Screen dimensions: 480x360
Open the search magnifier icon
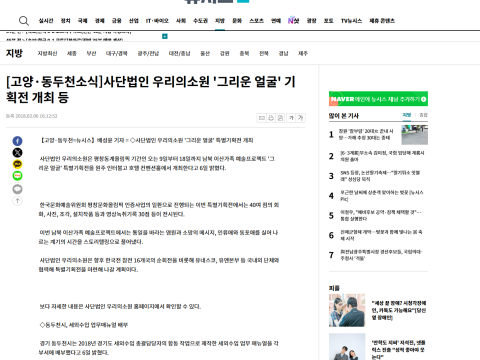pyautogui.click(x=24, y=21)
